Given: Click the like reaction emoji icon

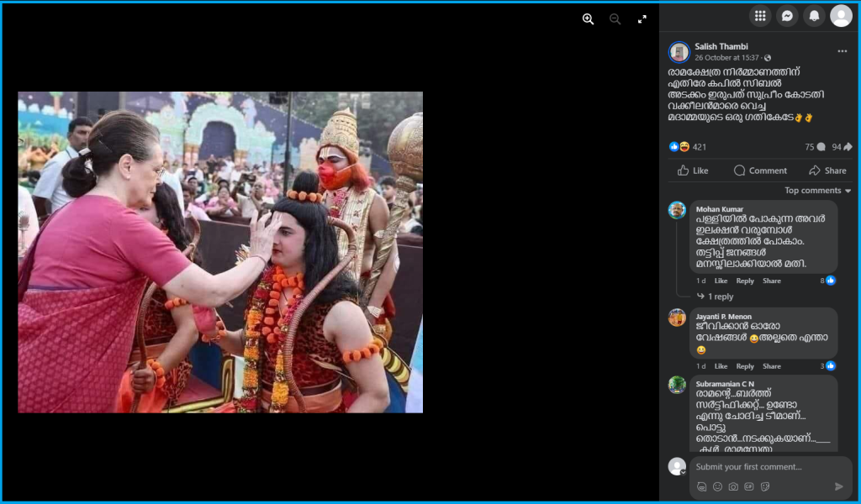Looking at the screenshot, I should [x=674, y=147].
